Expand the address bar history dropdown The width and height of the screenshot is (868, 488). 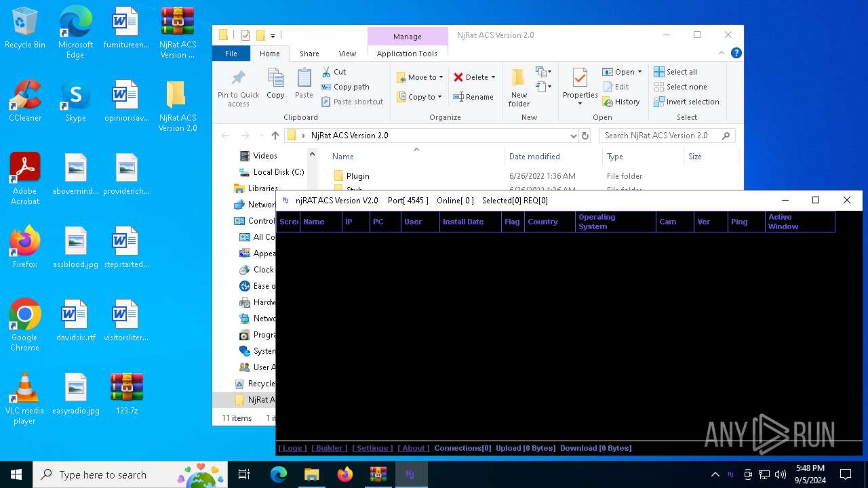[x=574, y=136]
